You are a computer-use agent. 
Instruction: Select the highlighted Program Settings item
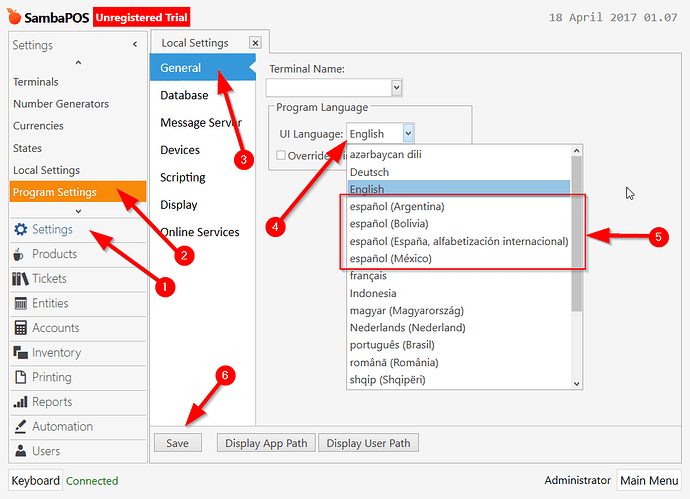(x=77, y=192)
